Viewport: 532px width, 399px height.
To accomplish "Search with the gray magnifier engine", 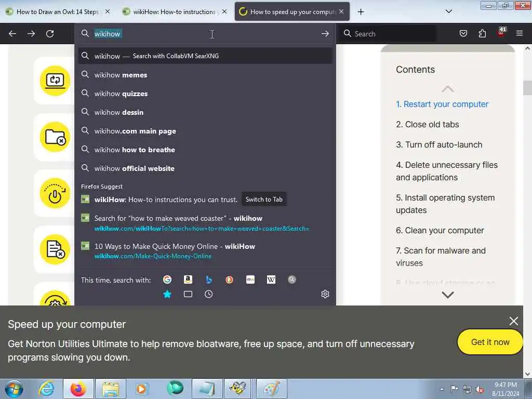I will [292, 280].
